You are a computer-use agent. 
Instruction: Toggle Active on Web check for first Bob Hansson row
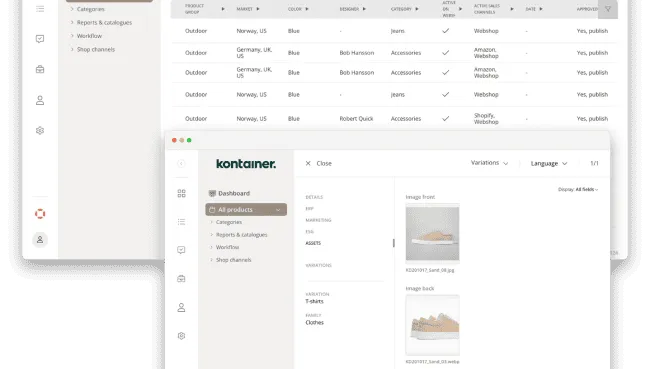(x=446, y=53)
